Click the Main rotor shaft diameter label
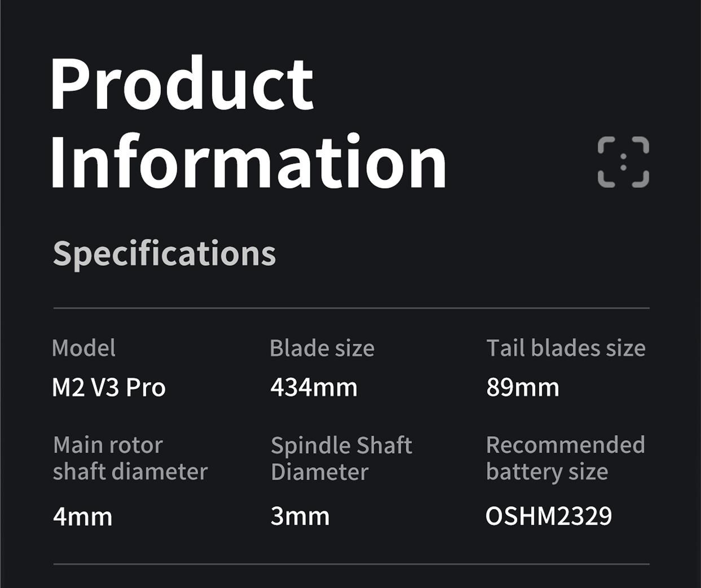 pyautogui.click(x=130, y=458)
